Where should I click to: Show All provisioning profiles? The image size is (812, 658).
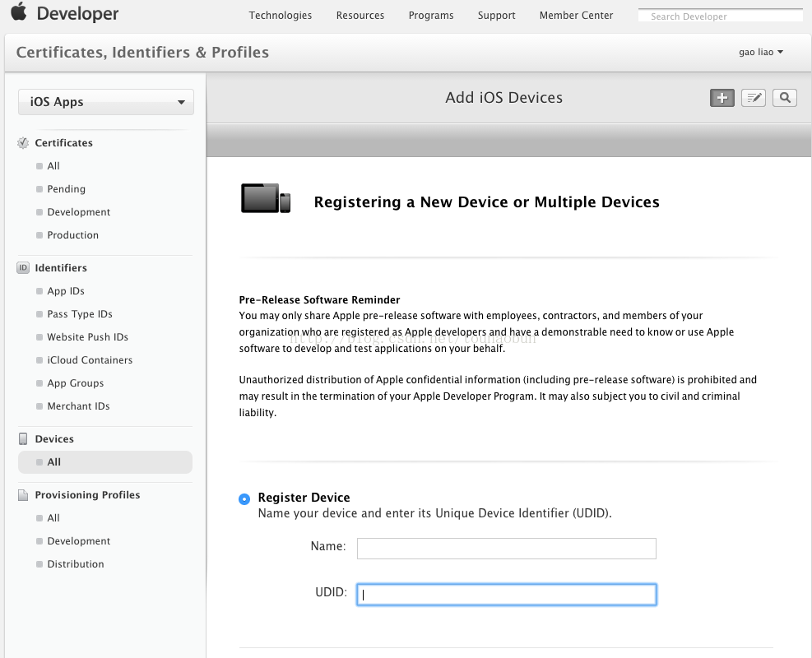pos(53,518)
